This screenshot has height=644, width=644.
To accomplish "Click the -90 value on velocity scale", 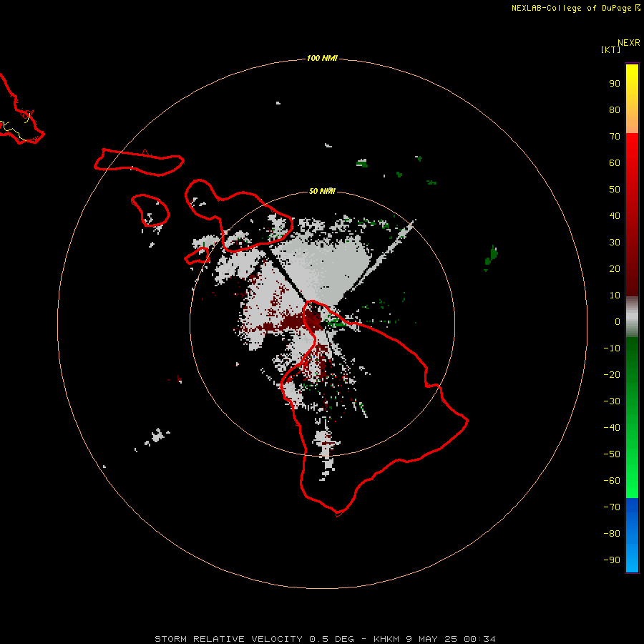I will [612, 560].
